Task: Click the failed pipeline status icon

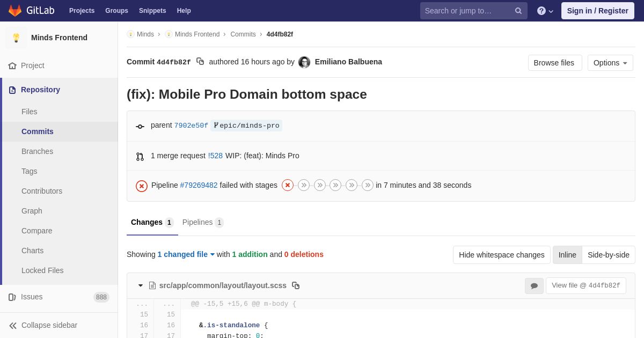Action: (x=142, y=186)
